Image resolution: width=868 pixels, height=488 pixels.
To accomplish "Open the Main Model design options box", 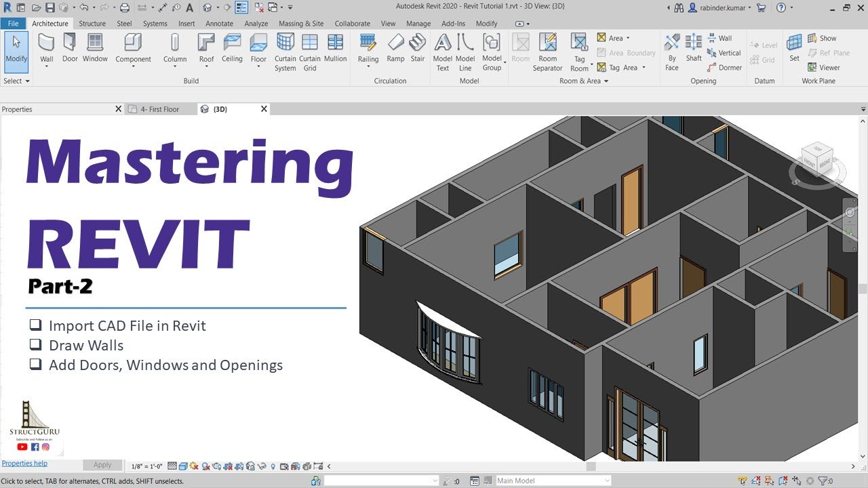I will 553,481.
